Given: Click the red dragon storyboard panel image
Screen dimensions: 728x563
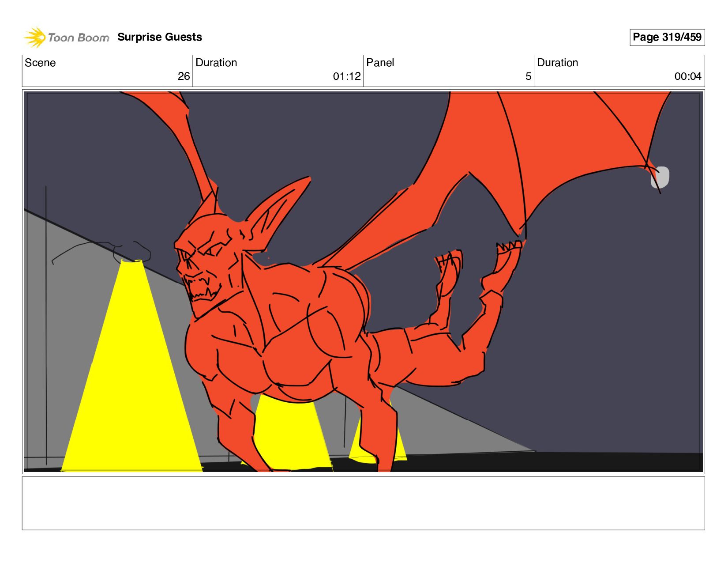Looking at the screenshot, I should click(x=363, y=282).
